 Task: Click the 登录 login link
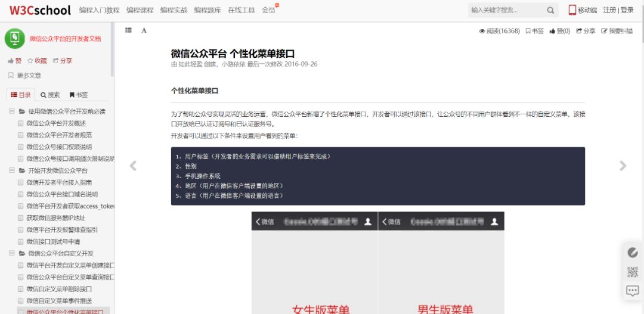coord(627,10)
